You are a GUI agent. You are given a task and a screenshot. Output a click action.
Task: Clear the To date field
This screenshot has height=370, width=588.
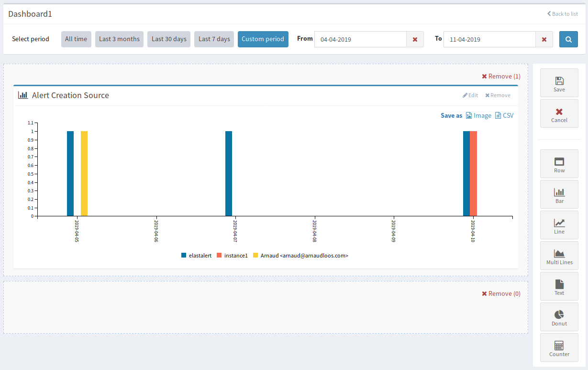(544, 39)
